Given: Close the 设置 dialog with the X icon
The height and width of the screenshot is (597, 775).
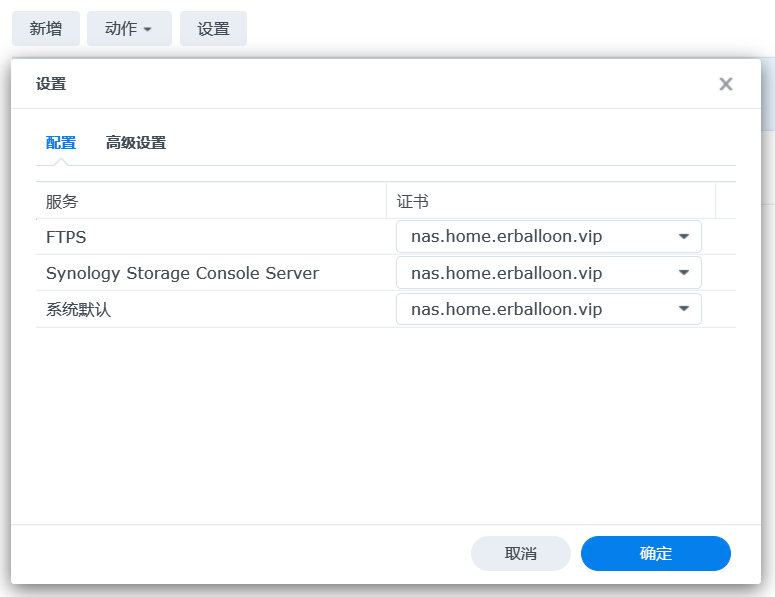Looking at the screenshot, I should (726, 84).
